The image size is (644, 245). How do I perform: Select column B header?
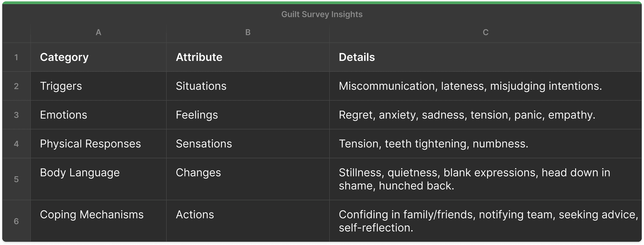(x=248, y=32)
